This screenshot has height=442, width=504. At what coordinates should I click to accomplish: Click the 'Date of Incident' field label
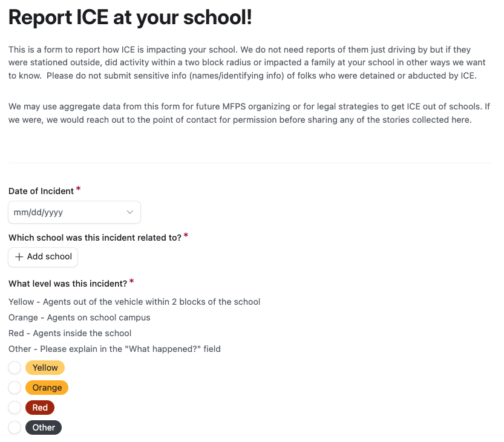pyautogui.click(x=41, y=191)
